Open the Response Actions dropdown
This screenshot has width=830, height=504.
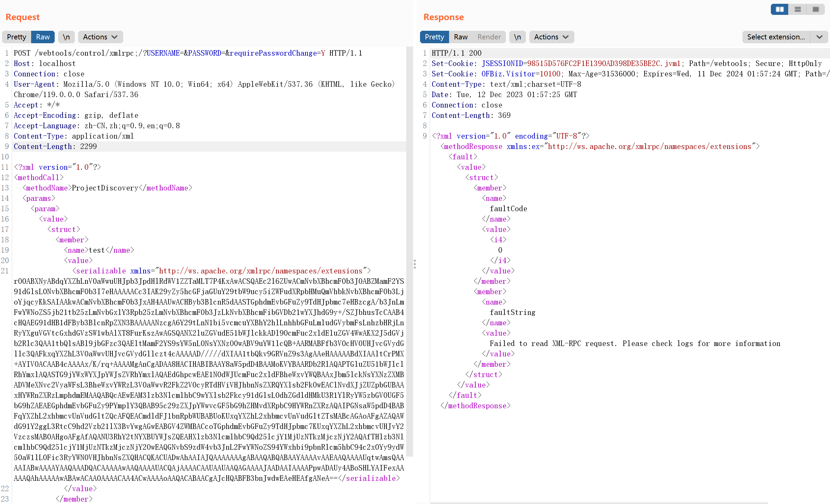pyautogui.click(x=551, y=37)
